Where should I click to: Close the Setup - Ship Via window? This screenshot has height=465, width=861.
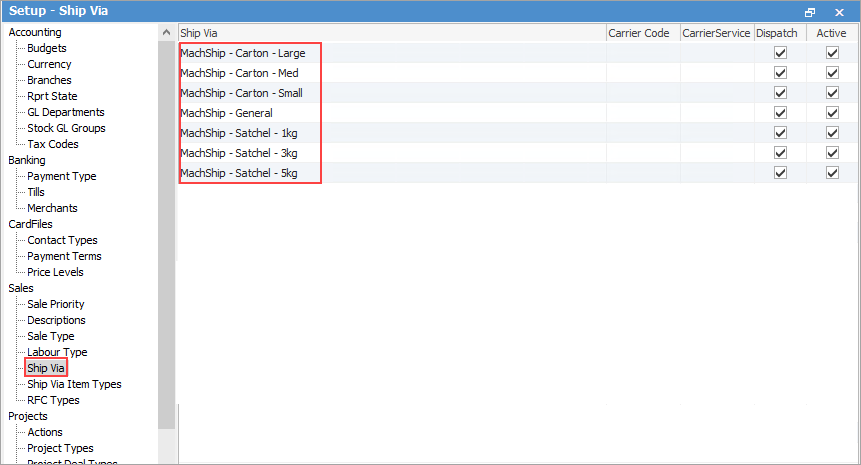[x=839, y=12]
